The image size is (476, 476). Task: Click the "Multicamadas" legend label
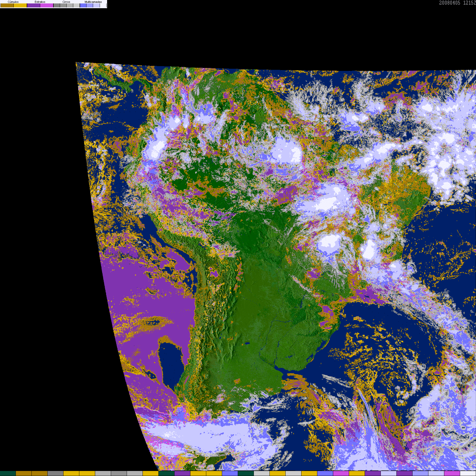tap(93, 2)
